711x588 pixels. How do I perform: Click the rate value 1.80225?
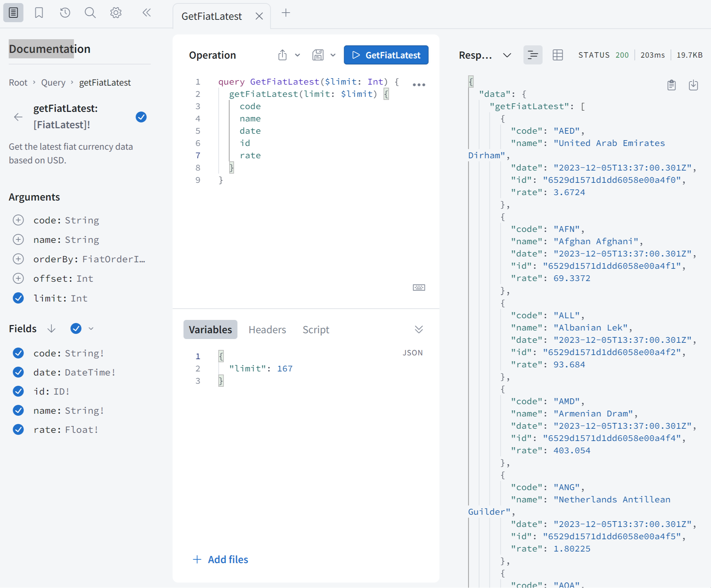(572, 549)
